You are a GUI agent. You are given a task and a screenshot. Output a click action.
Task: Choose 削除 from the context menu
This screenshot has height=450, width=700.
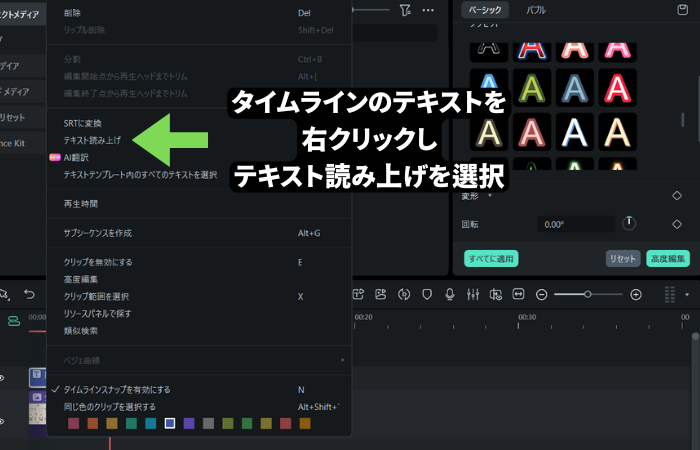199,13
